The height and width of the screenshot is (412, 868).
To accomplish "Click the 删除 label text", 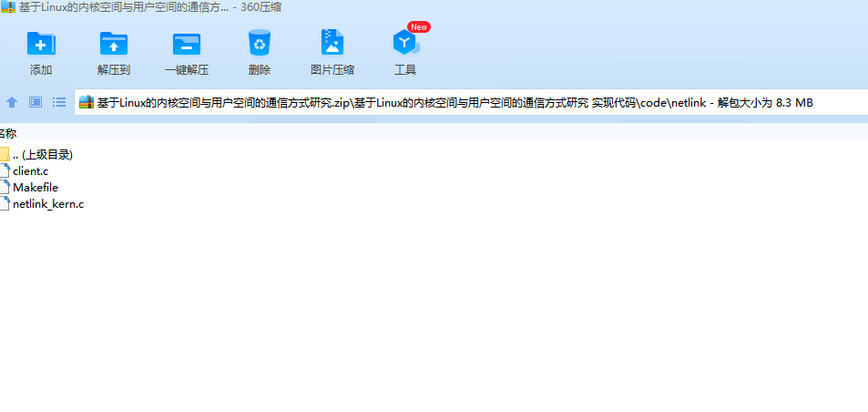I will 260,70.
